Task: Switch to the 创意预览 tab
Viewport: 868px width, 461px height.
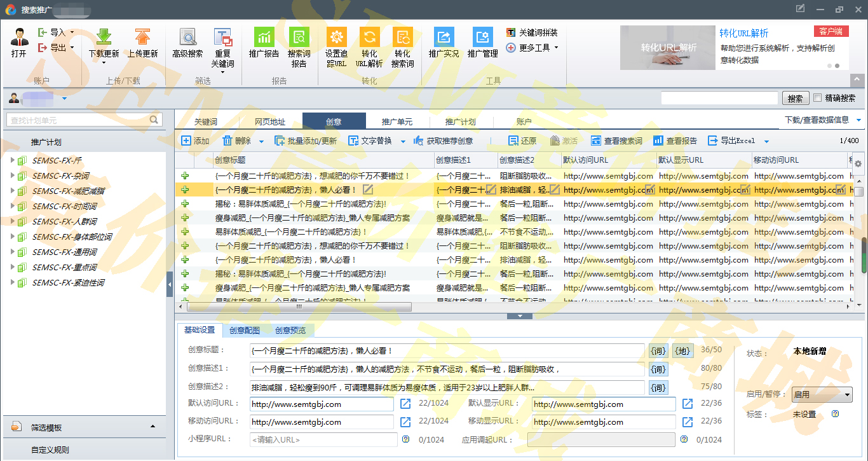Action: [290, 331]
